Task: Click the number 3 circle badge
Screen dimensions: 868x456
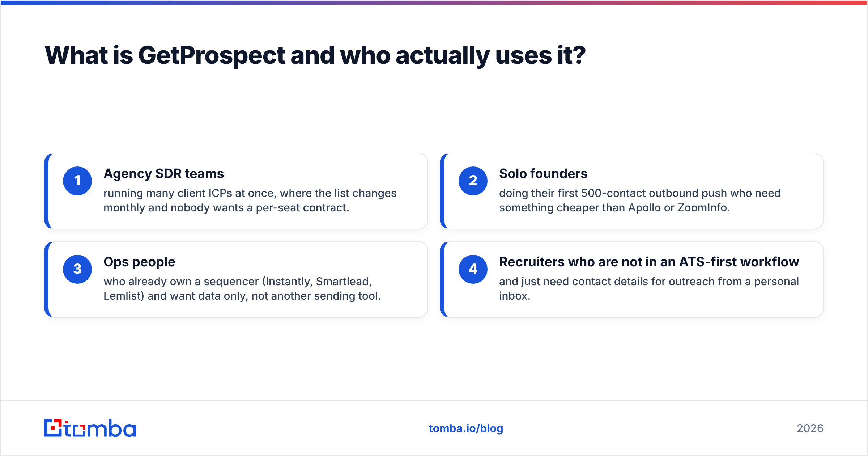Action: 77,269
